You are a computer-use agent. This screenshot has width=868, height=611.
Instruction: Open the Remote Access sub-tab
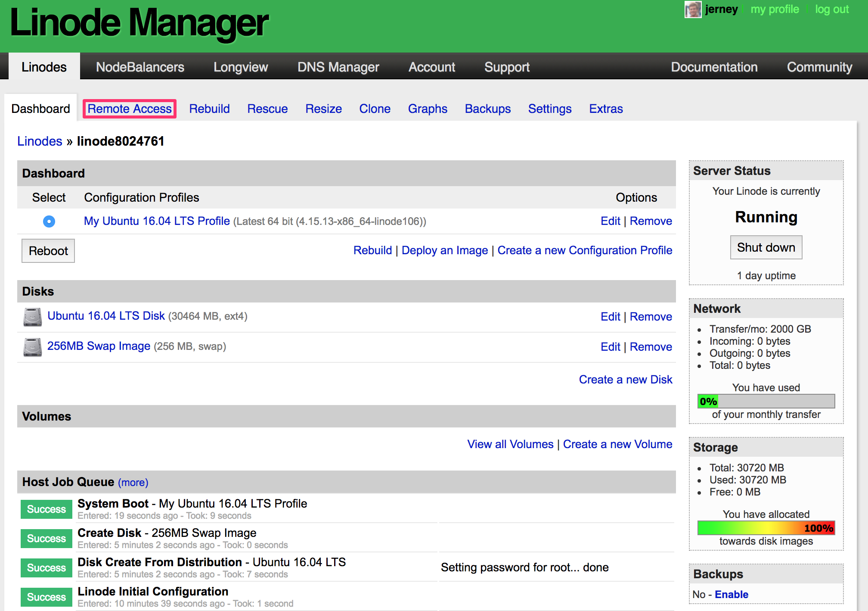pyautogui.click(x=130, y=109)
